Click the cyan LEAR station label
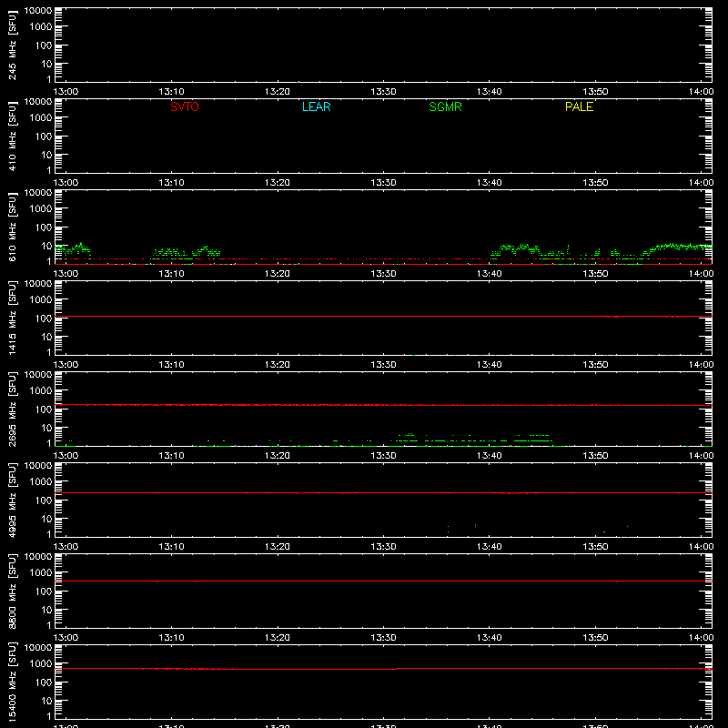 316,106
